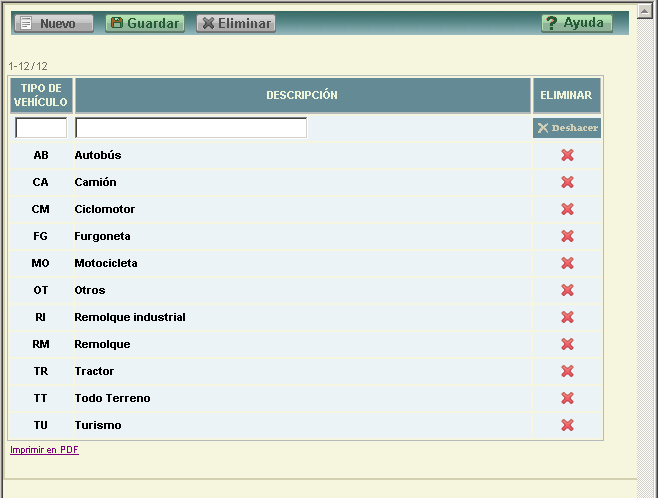The width and height of the screenshot is (658, 498).
Task: Delete the Camión row using its red X
Action: click(x=567, y=182)
